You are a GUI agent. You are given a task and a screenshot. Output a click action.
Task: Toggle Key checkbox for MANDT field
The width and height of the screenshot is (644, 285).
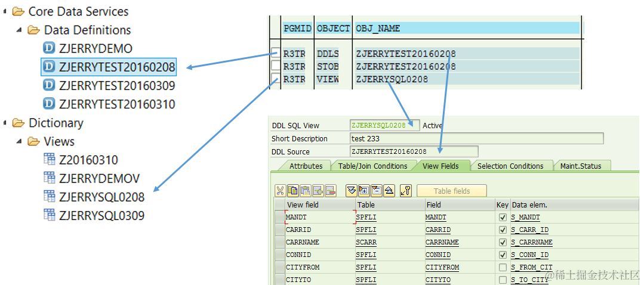click(x=503, y=218)
